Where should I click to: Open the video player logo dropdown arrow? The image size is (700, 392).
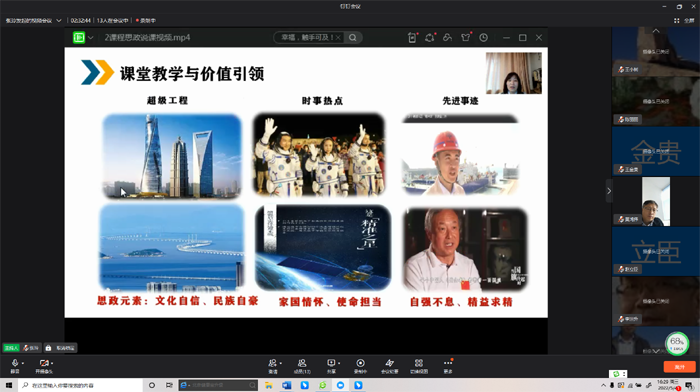[91, 38]
